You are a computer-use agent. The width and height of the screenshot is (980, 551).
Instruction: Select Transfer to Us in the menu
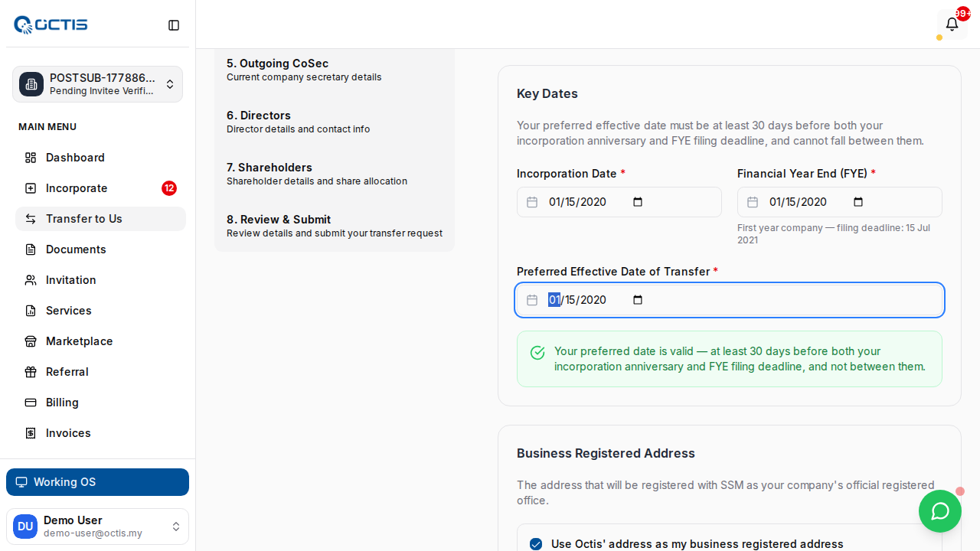(100, 219)
